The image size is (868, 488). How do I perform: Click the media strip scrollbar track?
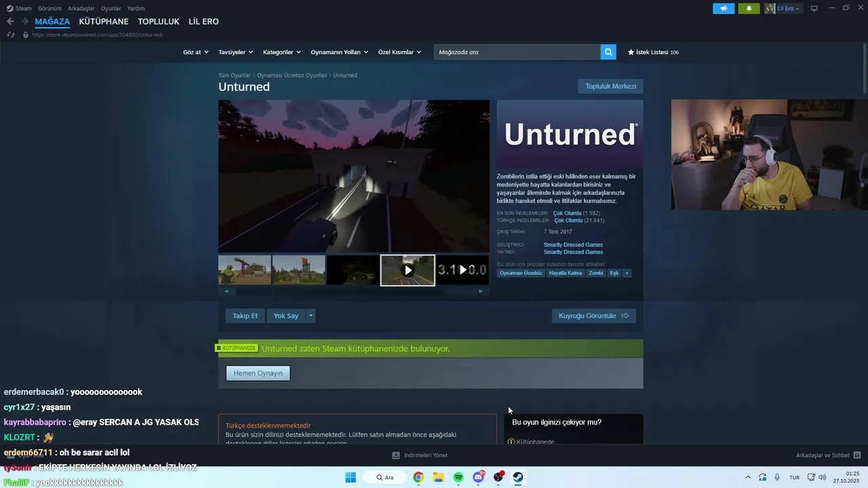[x=353, y=291]
